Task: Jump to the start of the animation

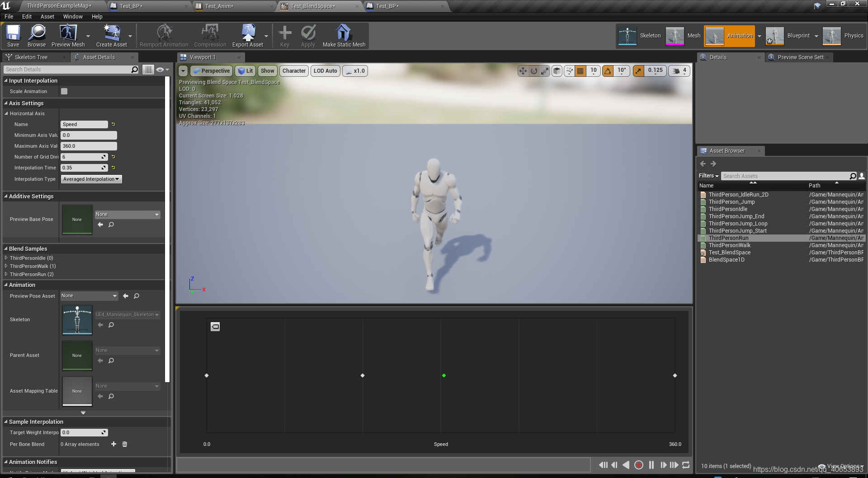Action: (x=603, y=465)
